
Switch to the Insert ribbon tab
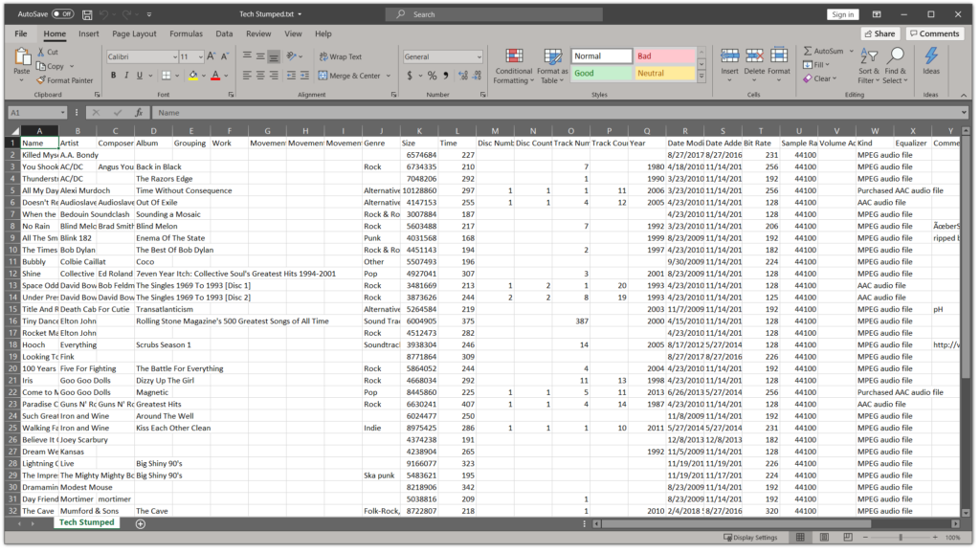[89, 33]
